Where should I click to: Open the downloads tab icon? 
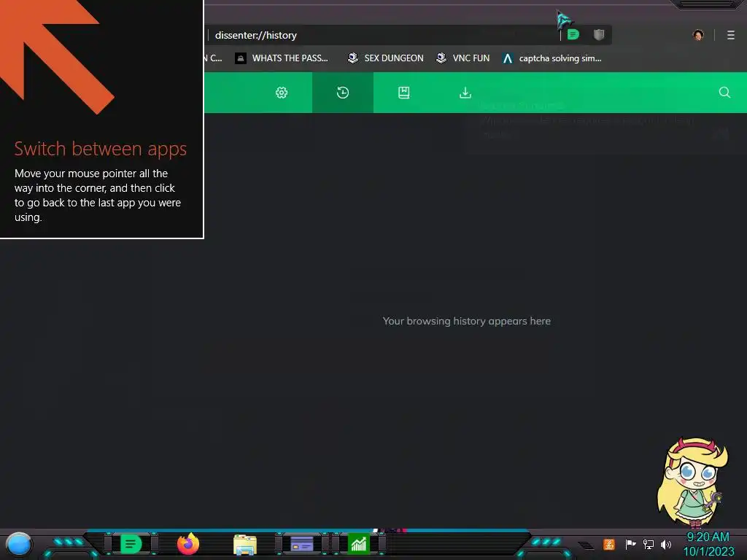[x=465, y=93]
